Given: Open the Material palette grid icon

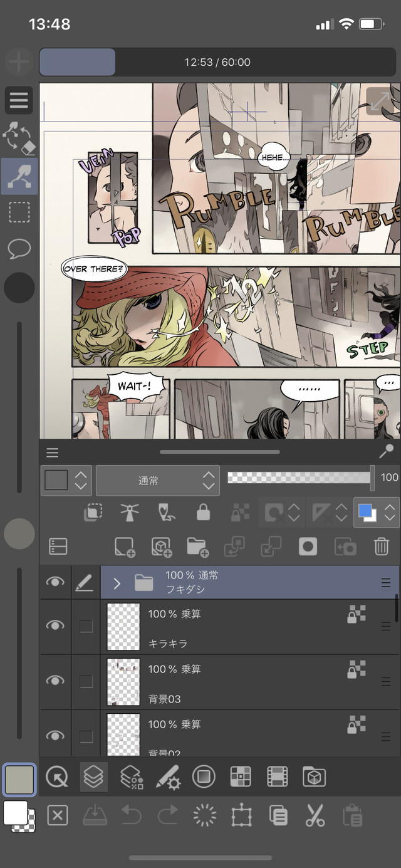Looking at the screenshot, I should click(x=241, y=777).
